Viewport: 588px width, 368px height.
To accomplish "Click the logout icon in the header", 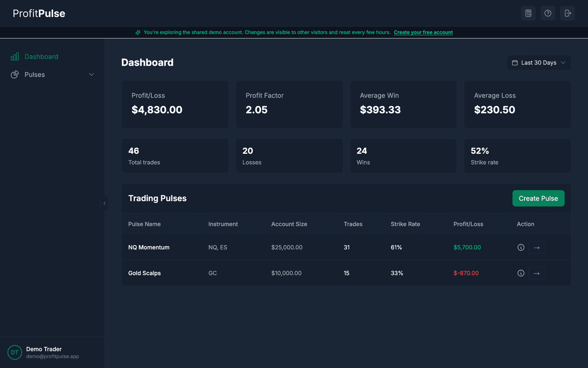I will click(x=567, y=13).
